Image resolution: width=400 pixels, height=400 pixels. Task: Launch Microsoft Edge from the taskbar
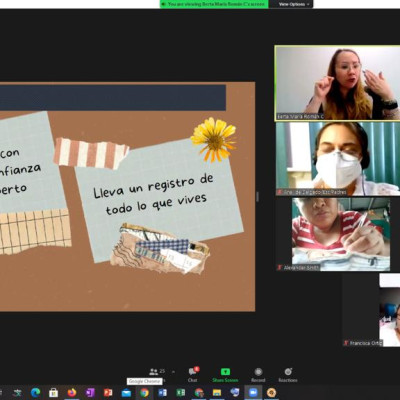(x=35, y=393)
